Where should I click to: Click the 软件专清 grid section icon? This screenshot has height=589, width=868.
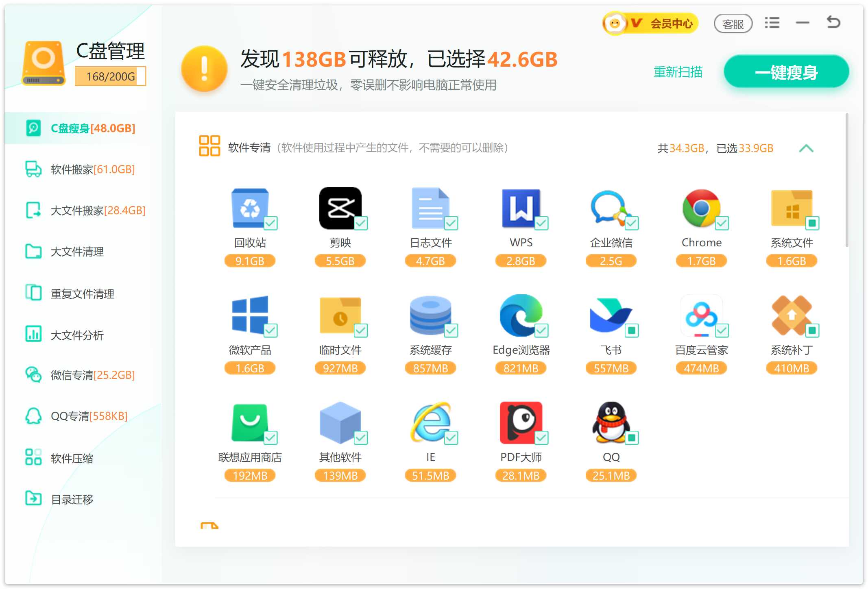coord(209,146)
